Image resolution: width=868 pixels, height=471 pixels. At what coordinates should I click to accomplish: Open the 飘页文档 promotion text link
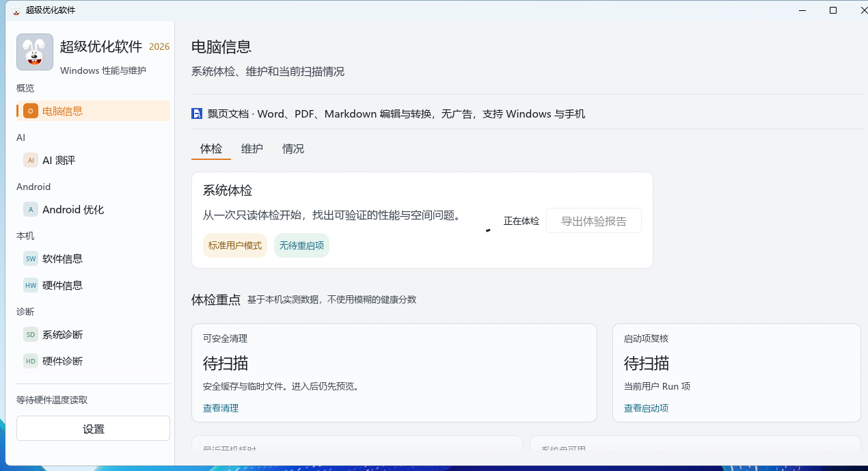click(396, 114)
